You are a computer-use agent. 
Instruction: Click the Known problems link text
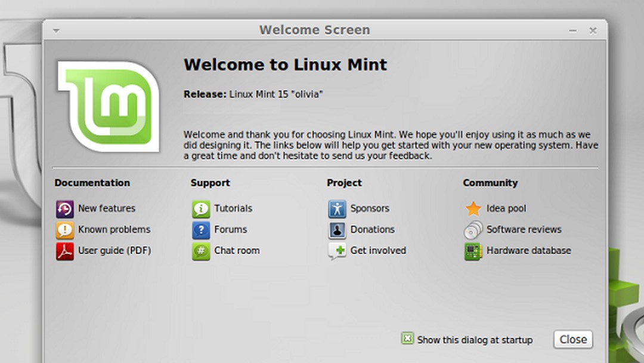pos(114,230)
